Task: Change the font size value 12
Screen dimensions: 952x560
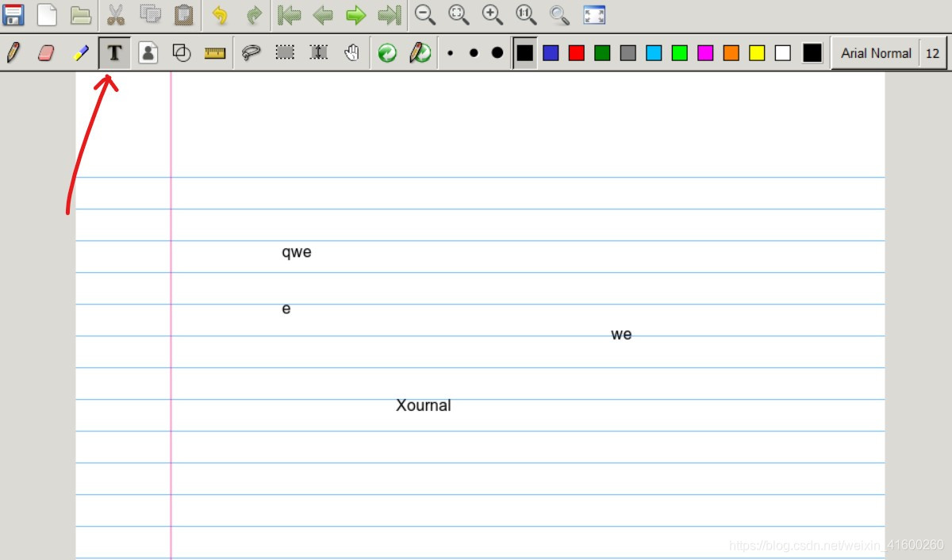Action: (x=933, y=52)
